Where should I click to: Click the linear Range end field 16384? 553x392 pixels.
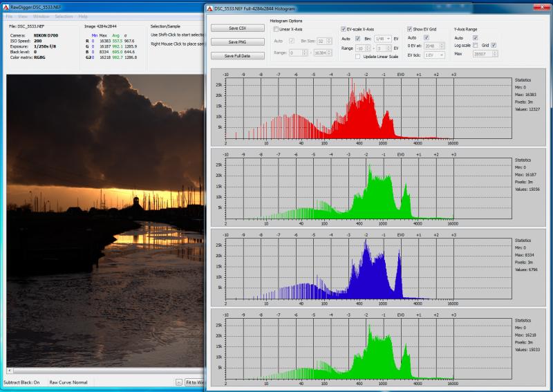tap(322, 53)
